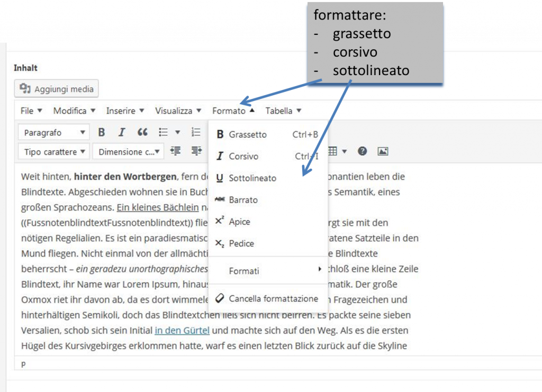Insert a blockquote with the quote icon
This screenshot has width=542, height=392.
[x=142, y=132]
